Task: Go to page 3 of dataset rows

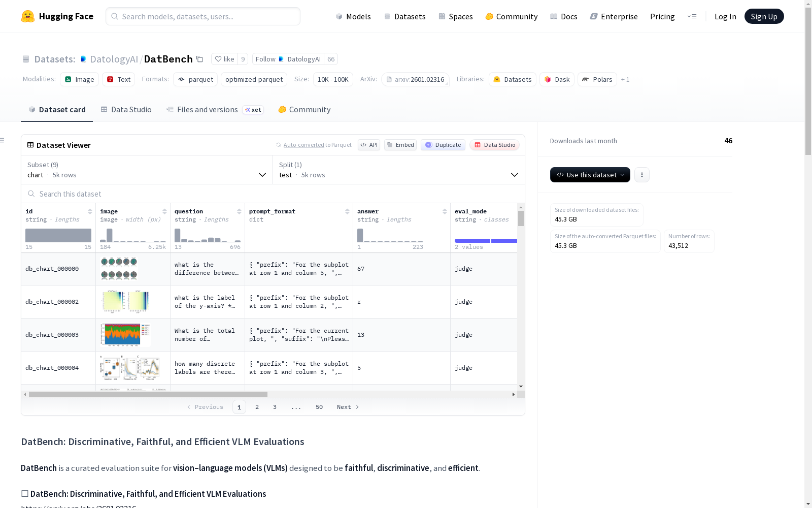Action: [275, 407]
